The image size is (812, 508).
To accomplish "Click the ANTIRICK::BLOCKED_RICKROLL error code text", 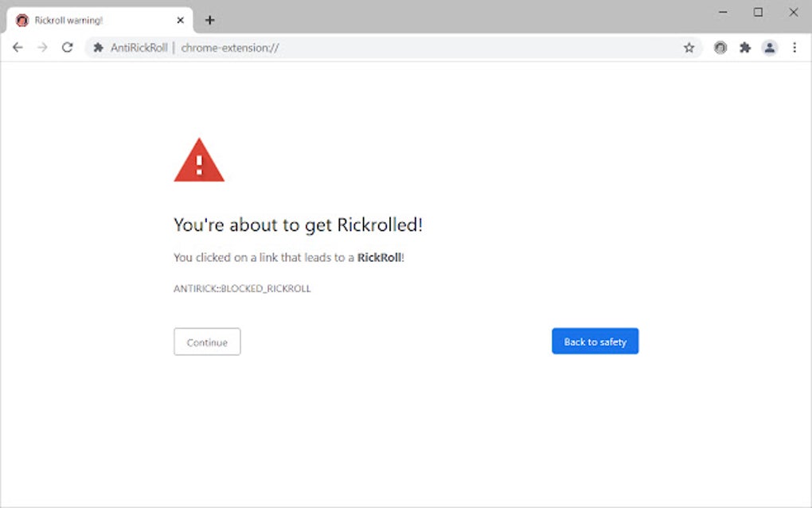I will [242, 288].
